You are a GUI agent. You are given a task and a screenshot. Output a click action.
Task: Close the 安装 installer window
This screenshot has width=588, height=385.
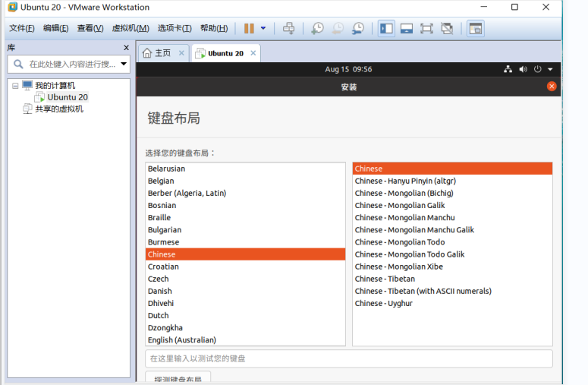pos(552,87)
